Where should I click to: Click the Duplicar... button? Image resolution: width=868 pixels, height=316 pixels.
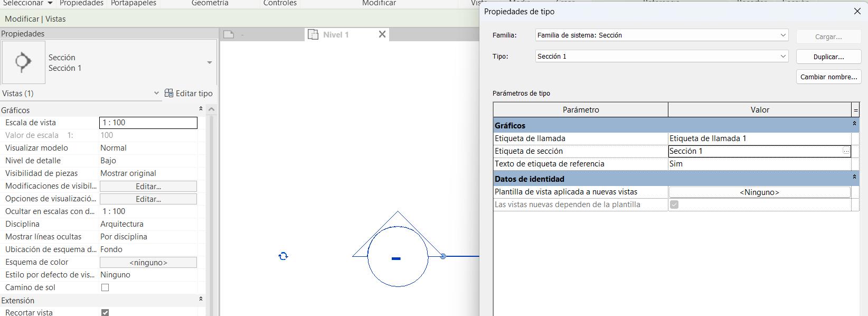828,57
